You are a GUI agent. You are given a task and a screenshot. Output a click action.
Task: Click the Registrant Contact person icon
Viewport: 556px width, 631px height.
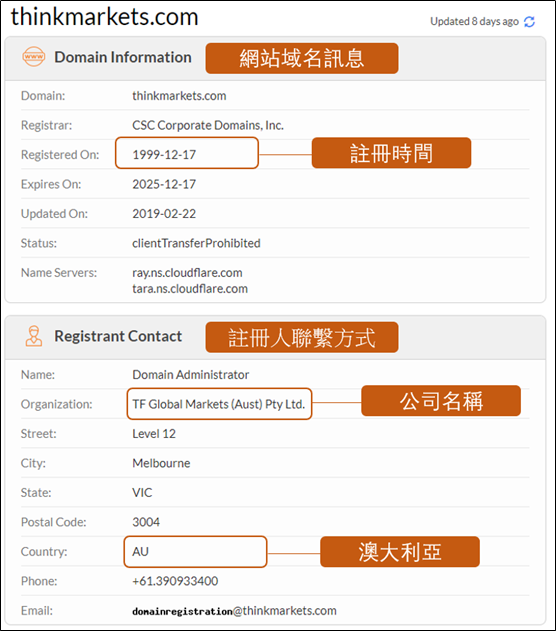point(34,336)
